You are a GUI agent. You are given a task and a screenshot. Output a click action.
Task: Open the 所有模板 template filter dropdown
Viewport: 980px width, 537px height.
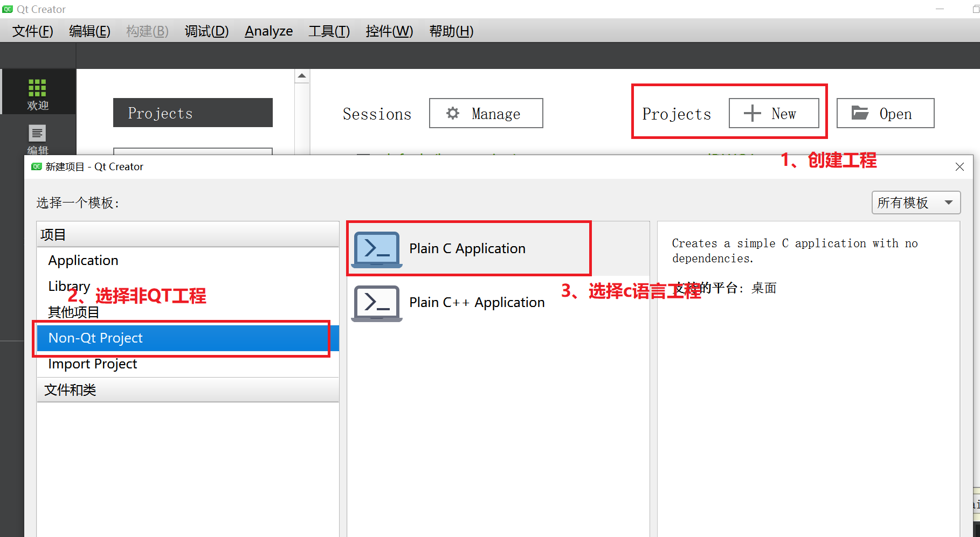coord(915,203)
